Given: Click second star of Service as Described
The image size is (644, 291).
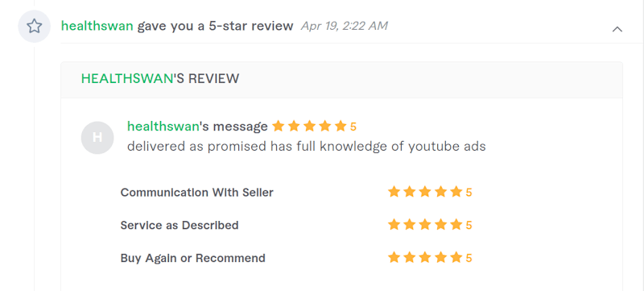Looking at the screenshot, I should coord(410,225).
